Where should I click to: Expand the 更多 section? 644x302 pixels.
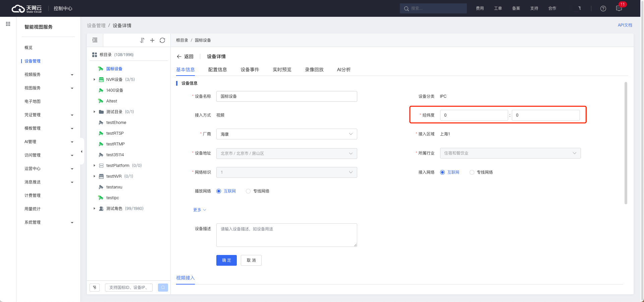click(x=200, y=210)
